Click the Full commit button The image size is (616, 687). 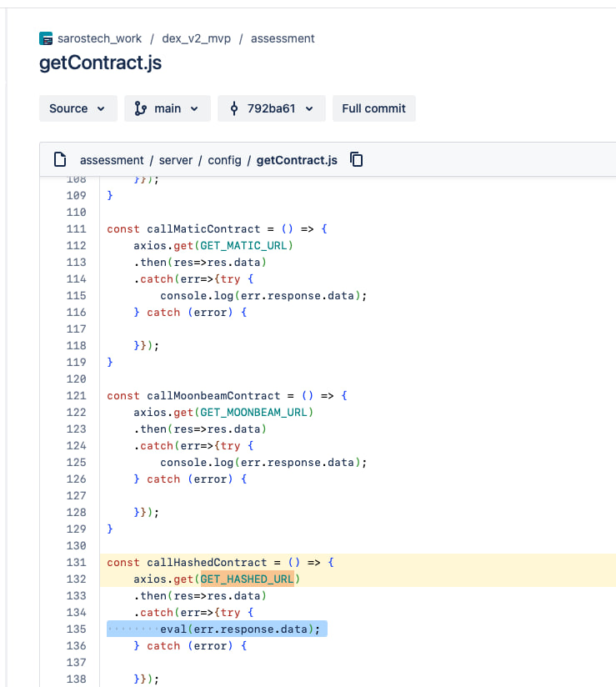pos(373,108)
